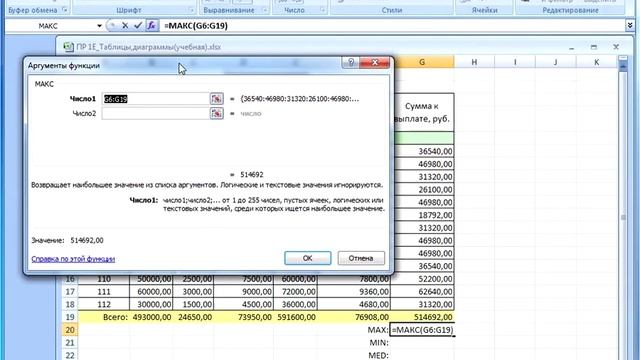640x360 pixels.
Task: Click in the Число1 input field
Action: (x=156, y=99)
